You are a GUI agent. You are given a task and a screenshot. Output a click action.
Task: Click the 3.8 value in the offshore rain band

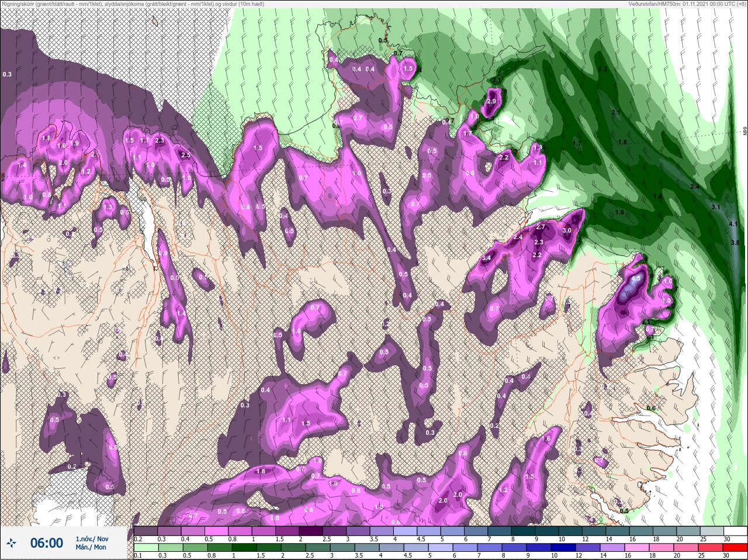click(736, 243)
